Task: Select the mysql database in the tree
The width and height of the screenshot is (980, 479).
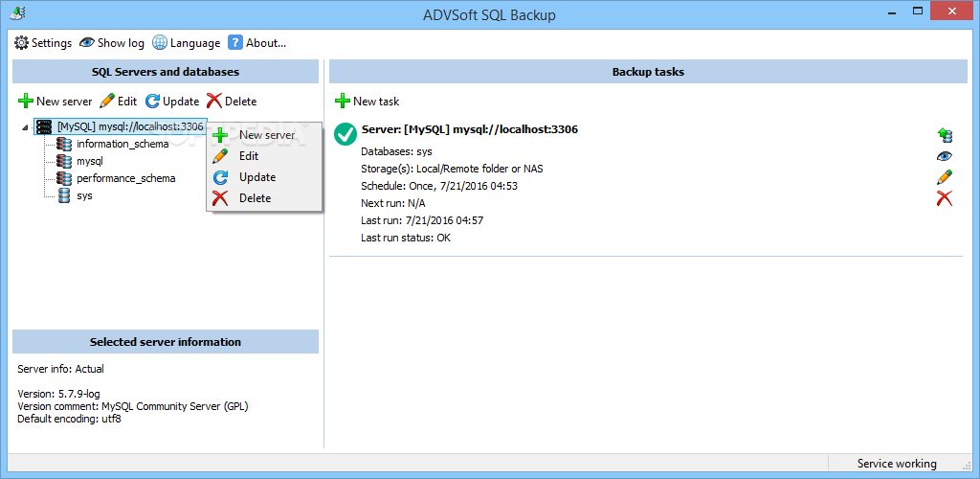Action: click(90, 161)
